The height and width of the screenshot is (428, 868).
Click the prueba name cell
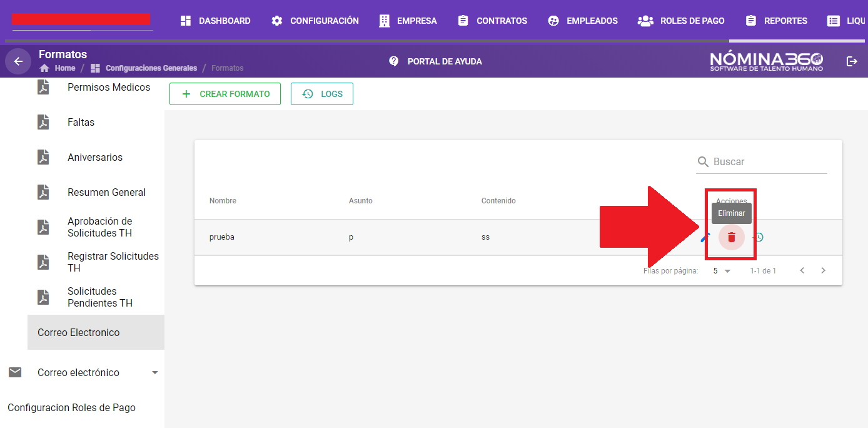(x=222, y=237)
